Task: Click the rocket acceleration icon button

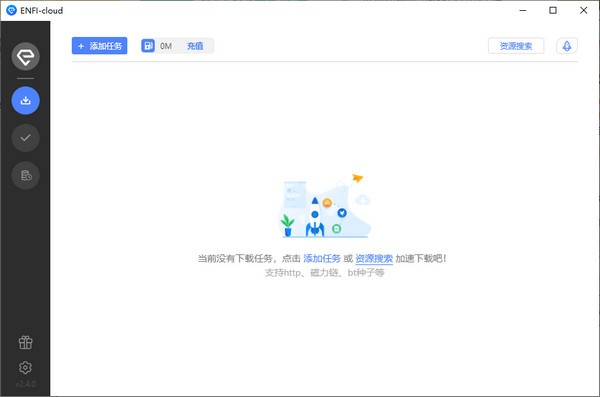Action: click(x=567, y=46)
